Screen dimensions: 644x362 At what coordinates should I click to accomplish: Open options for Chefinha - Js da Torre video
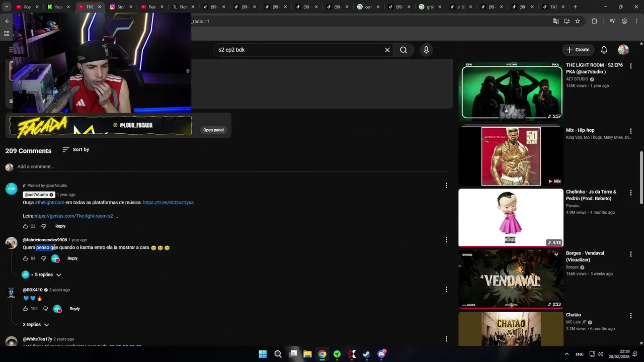point(630,193)
